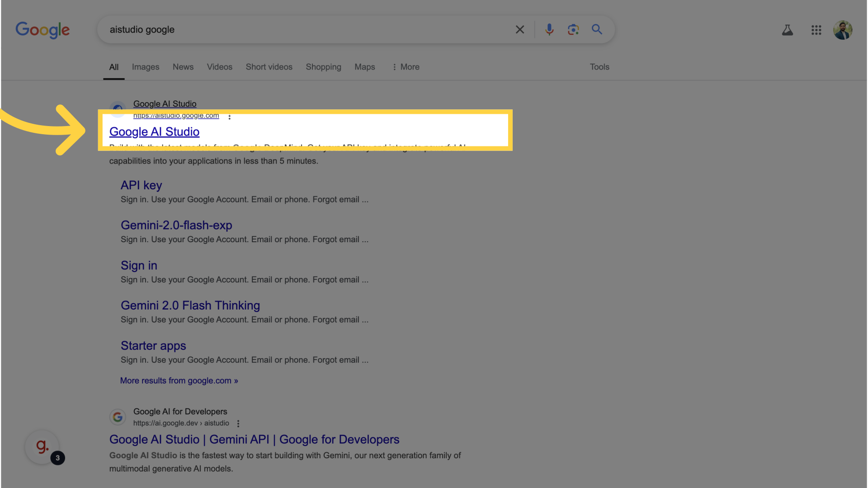The width and height of the screenshot is (868, 488).
Task: Open three-dot menu beside aistudio.google.com URL
Action: click(x=230, y=117)
